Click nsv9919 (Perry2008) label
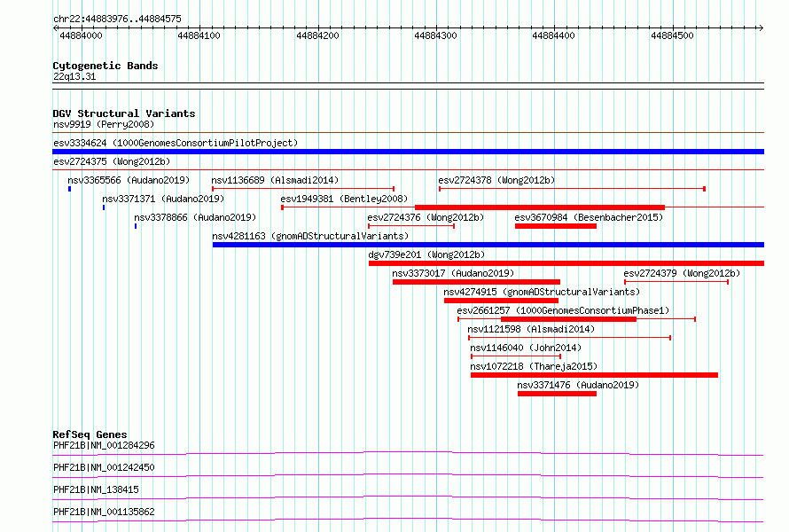Screen dimensions: 789x532 point(104,124)
